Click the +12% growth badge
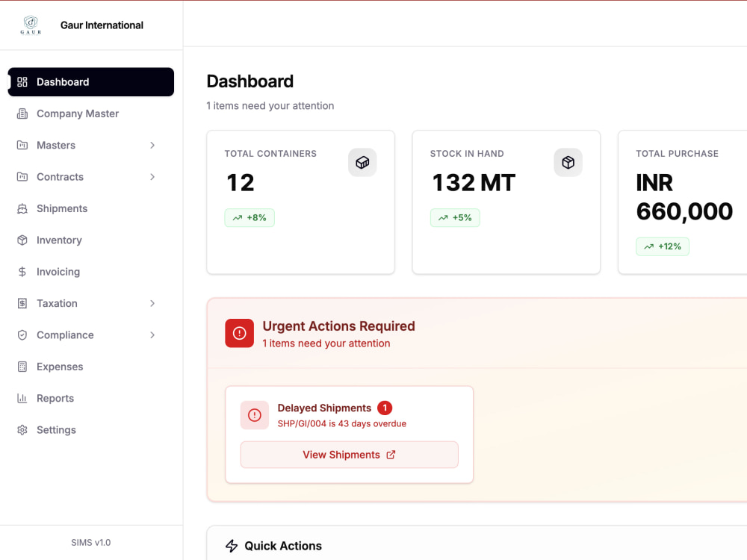Viewport: 747px width, 560px height. (x=663, y=246)
